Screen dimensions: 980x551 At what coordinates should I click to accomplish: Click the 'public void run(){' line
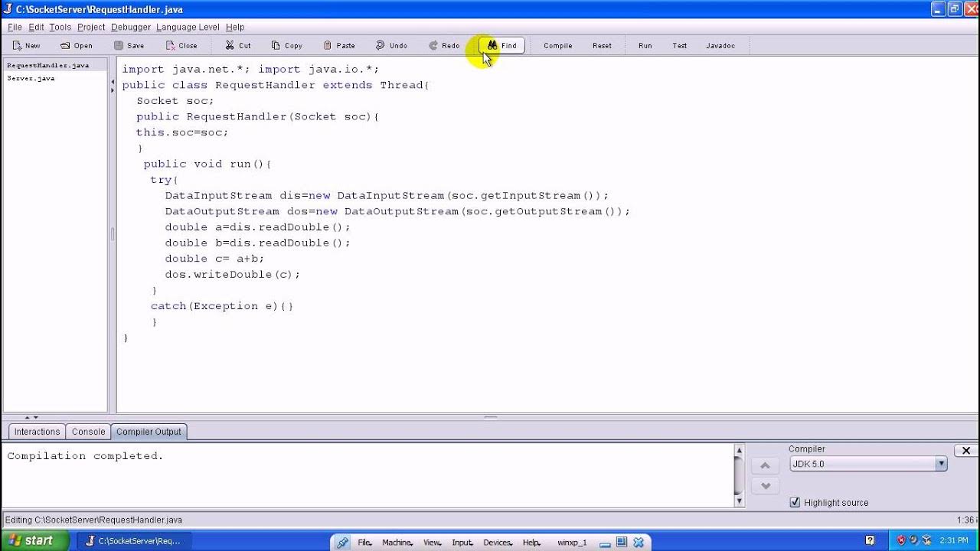pos(207,164)
